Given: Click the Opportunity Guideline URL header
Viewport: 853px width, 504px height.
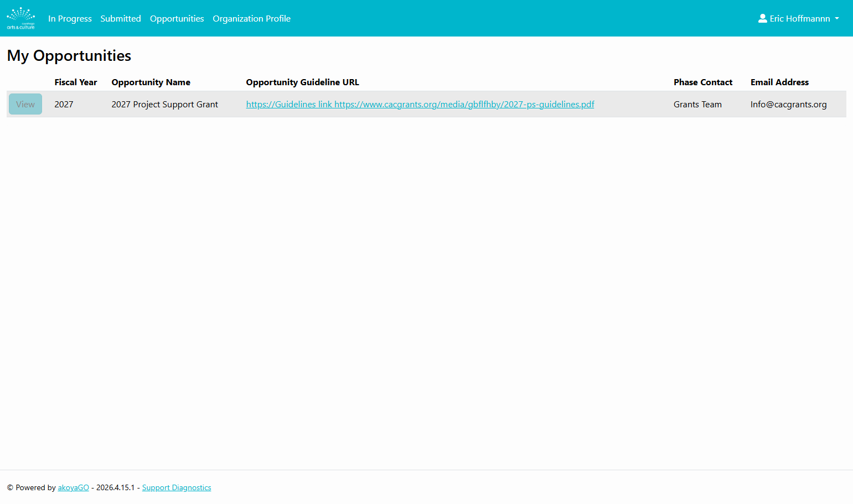Looking at the screenshot, I should 303,82.
